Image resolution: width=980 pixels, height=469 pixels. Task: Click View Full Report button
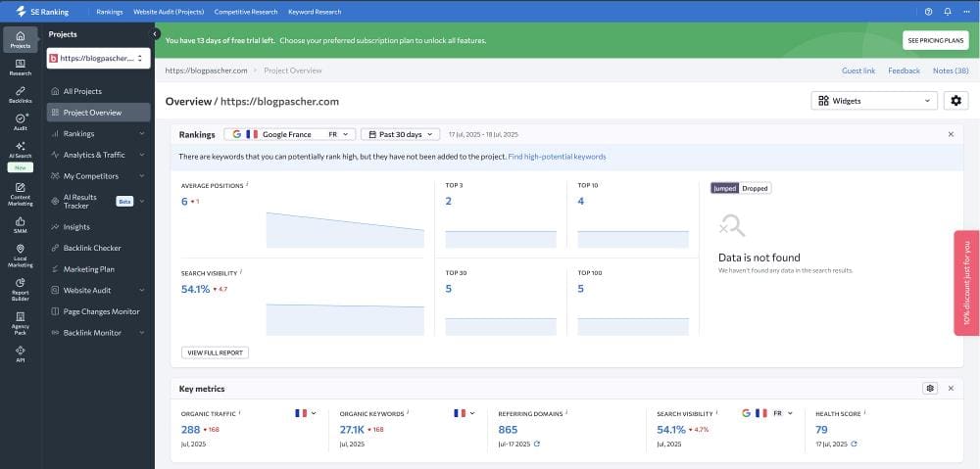pos(215,352)
